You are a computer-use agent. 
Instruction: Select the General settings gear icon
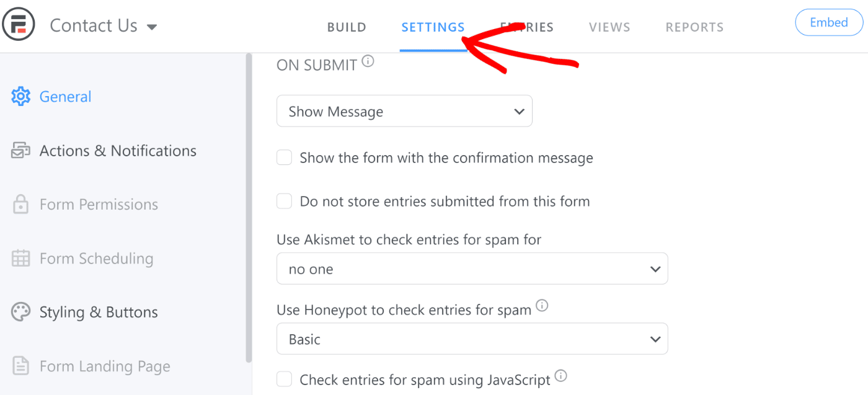tap(20, 96)
